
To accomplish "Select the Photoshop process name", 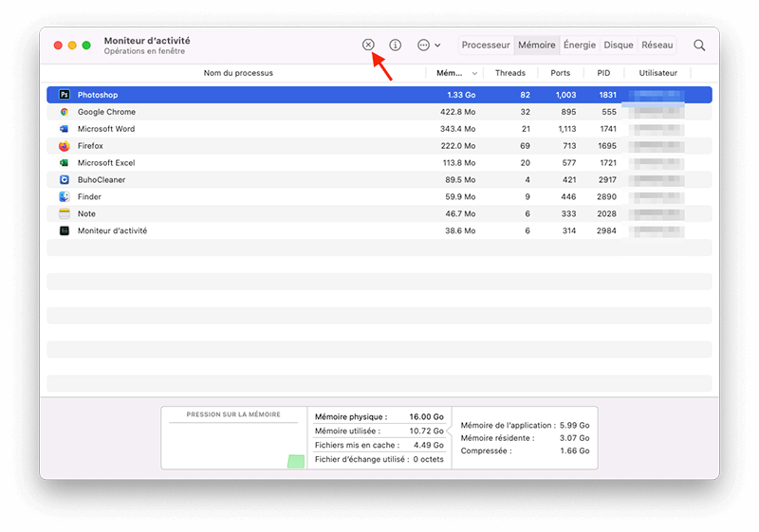I will pyautogui.click(x=98, y=95).
